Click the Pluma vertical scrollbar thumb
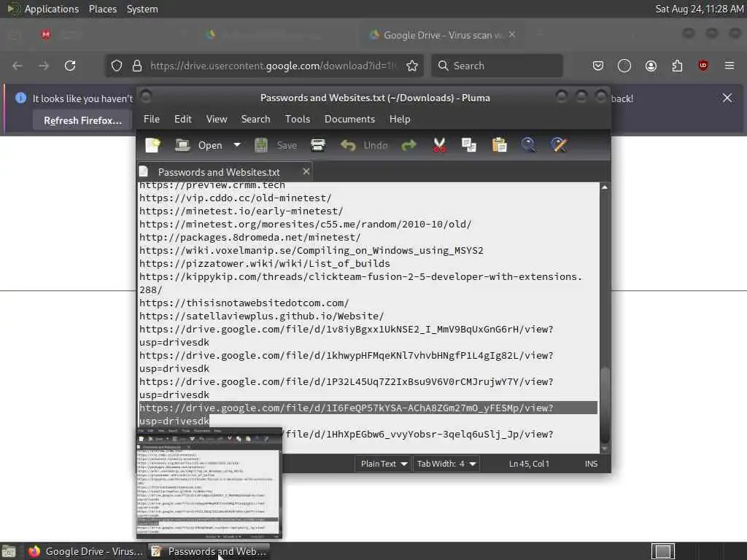Viewport: 747px width, 560px height. [x=605, y=405]
